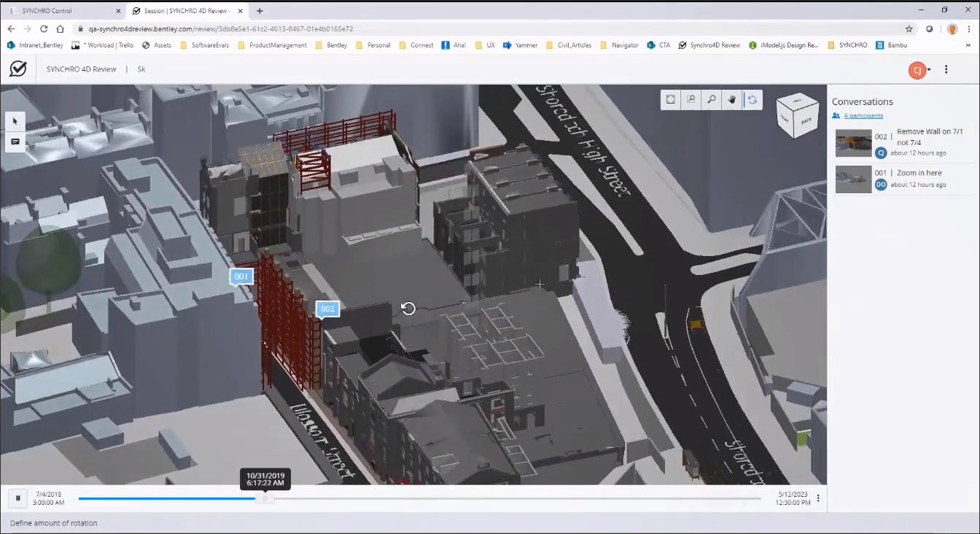The width and height of the screenshot is (980, 534).
Task: Activate the Window Area zoom tool
Action: [691, 100]
